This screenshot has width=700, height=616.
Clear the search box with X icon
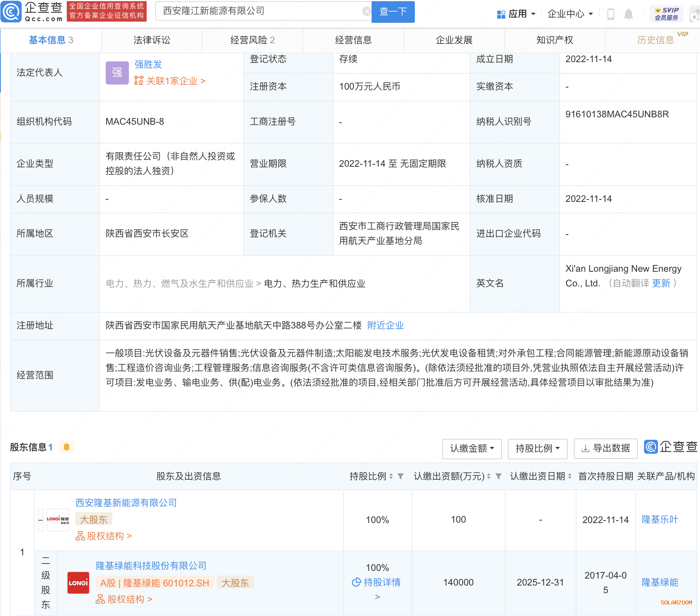(x=366, y=11)
